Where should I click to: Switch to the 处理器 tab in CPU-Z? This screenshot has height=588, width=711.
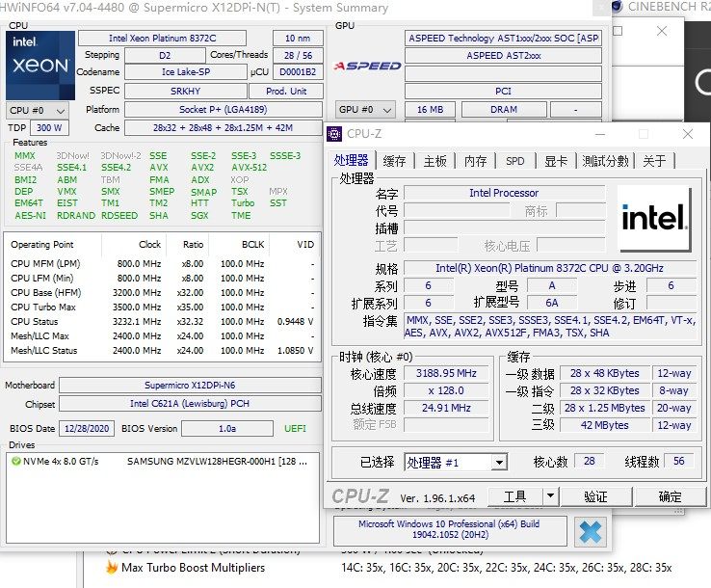pos(351,160)
